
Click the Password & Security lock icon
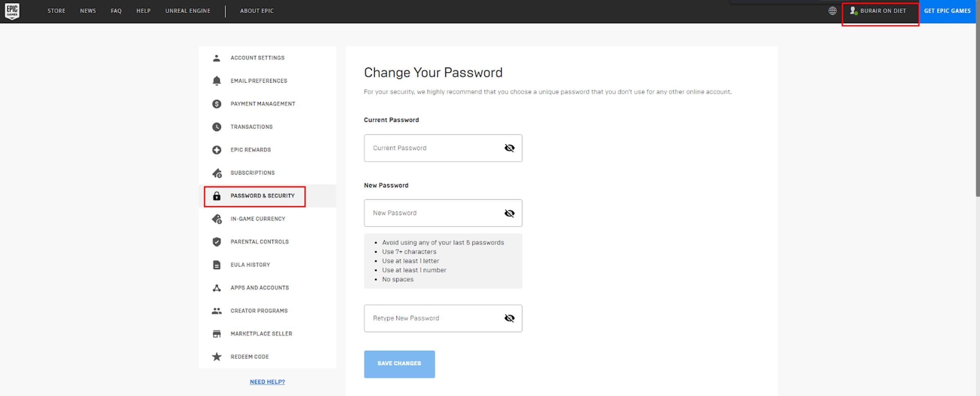pyautogui.click(x=216, y=196)
